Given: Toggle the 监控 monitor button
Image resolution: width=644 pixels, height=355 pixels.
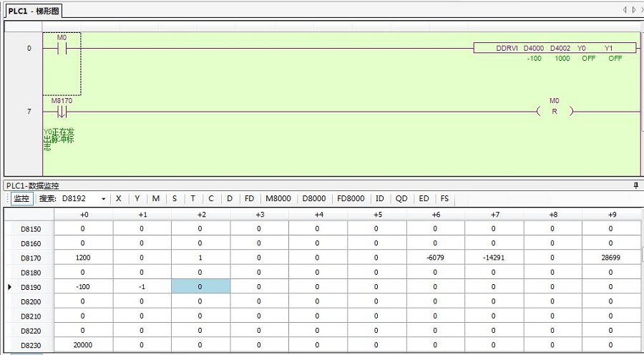Looking at the screenshot, I should pyautogui.click(x=21, y=198).
